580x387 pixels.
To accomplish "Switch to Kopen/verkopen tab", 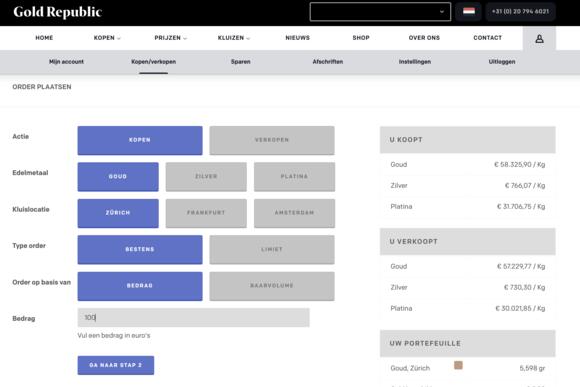I will tap(154, 62).
